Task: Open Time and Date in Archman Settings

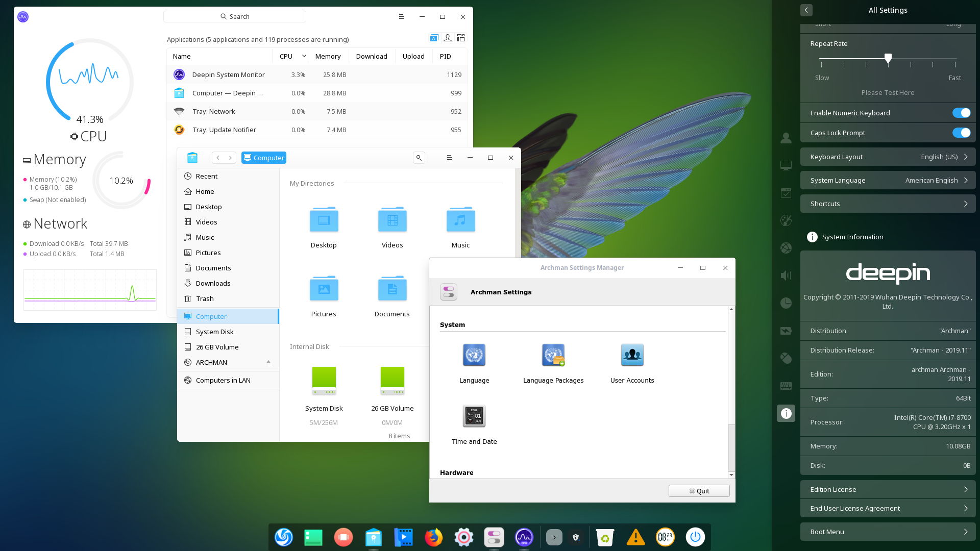Action: coord(474,424)
